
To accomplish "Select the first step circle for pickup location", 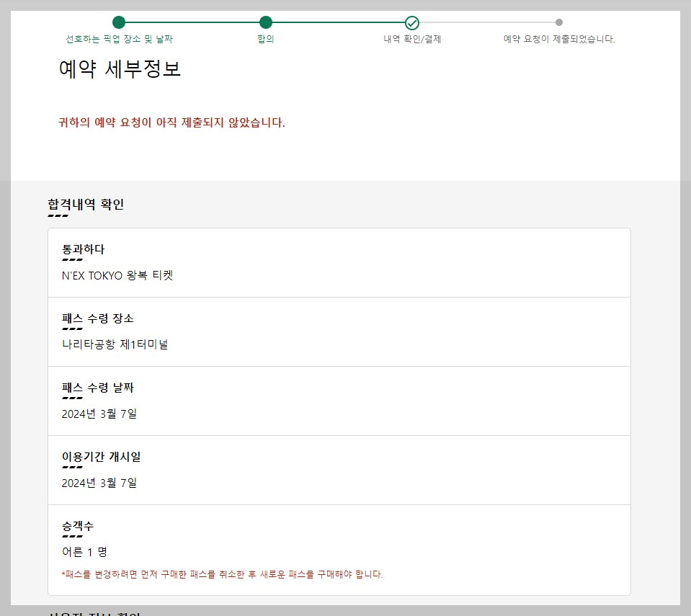I will click(x=119, y=22).
